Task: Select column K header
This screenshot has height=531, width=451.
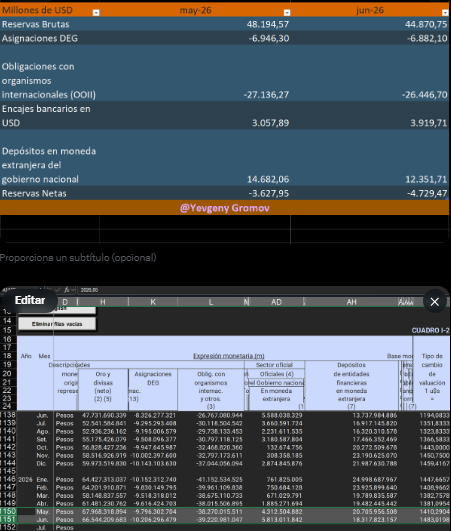Action: (x=153, y=302)
